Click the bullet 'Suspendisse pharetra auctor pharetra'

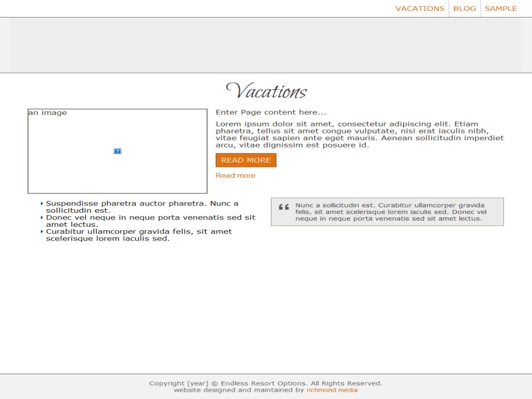tap(142, 207)
